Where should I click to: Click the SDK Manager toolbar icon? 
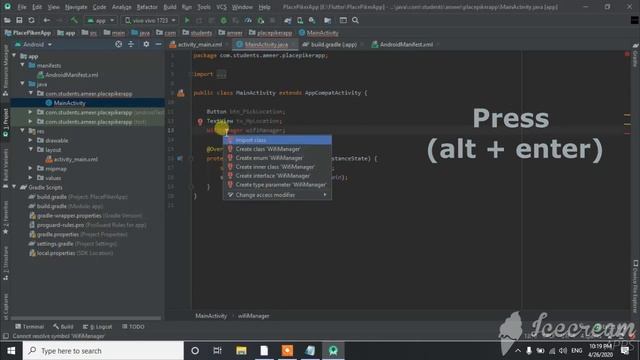click(x=312, y=20)
